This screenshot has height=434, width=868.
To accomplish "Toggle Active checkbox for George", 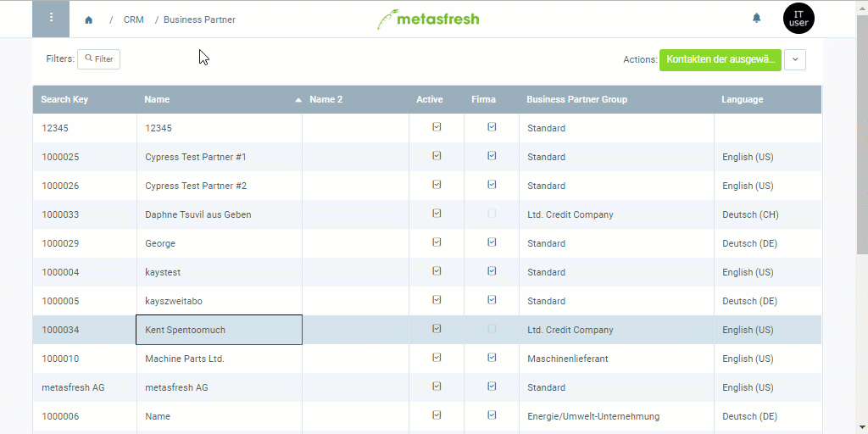I will (x=437, y=242).
